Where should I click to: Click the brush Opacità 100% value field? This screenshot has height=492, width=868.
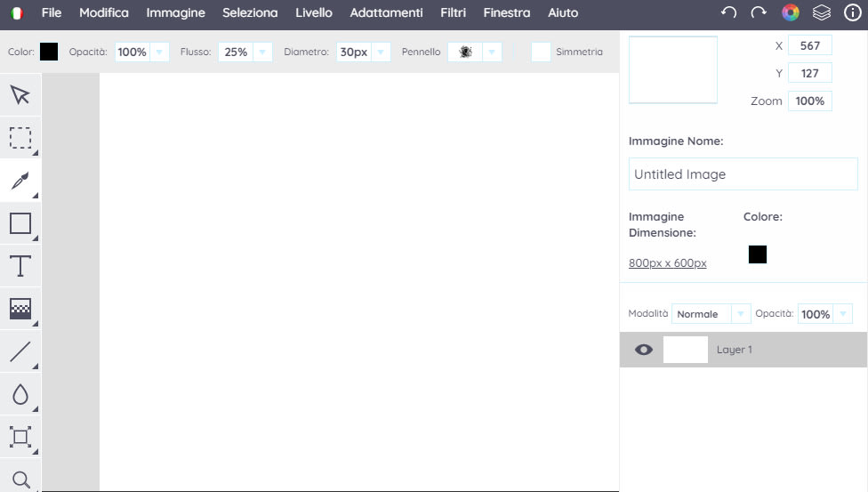(x=133, y=52)
